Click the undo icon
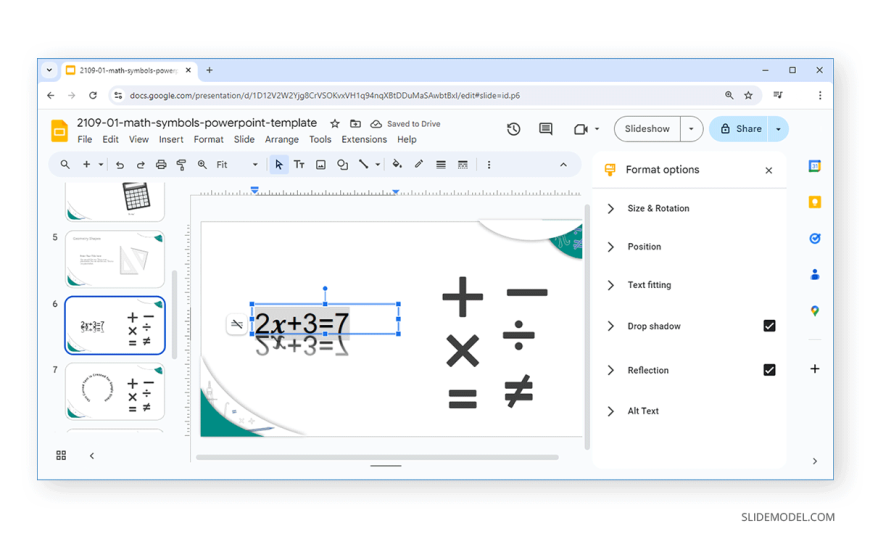The height and width of the screenshot is (539, 870). click(x=119, y=165)
